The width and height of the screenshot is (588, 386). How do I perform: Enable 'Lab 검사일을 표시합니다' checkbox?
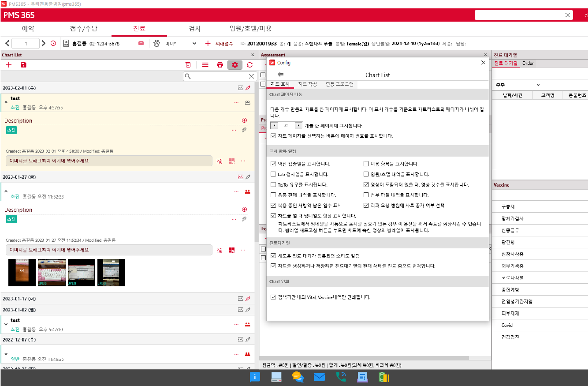tap(274, 174)
